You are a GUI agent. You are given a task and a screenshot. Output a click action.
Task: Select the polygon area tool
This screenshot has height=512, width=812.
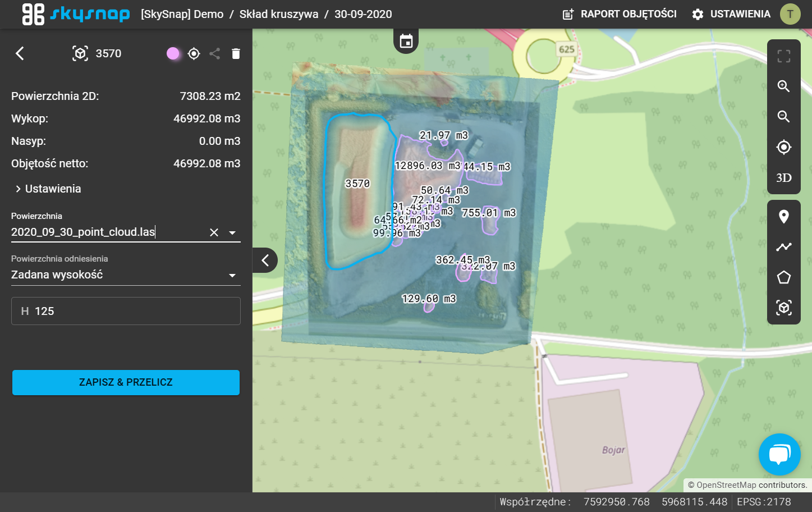point(784,277)
